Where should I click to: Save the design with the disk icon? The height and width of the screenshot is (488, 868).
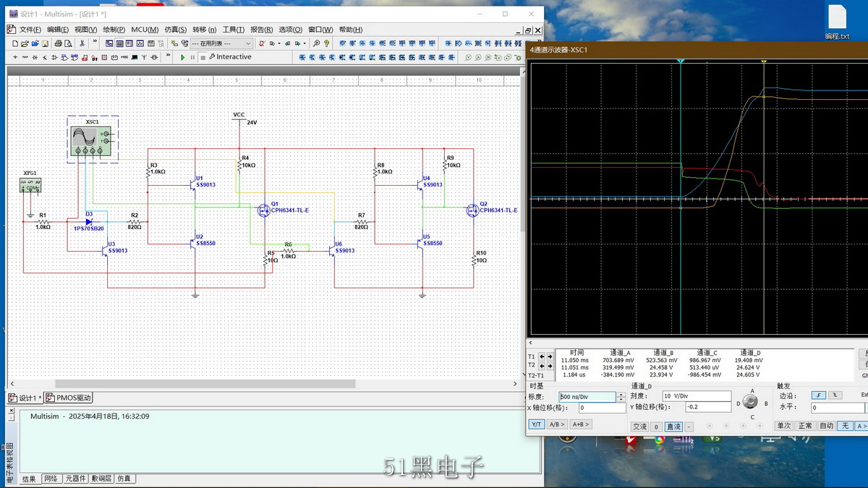point(45,43)
